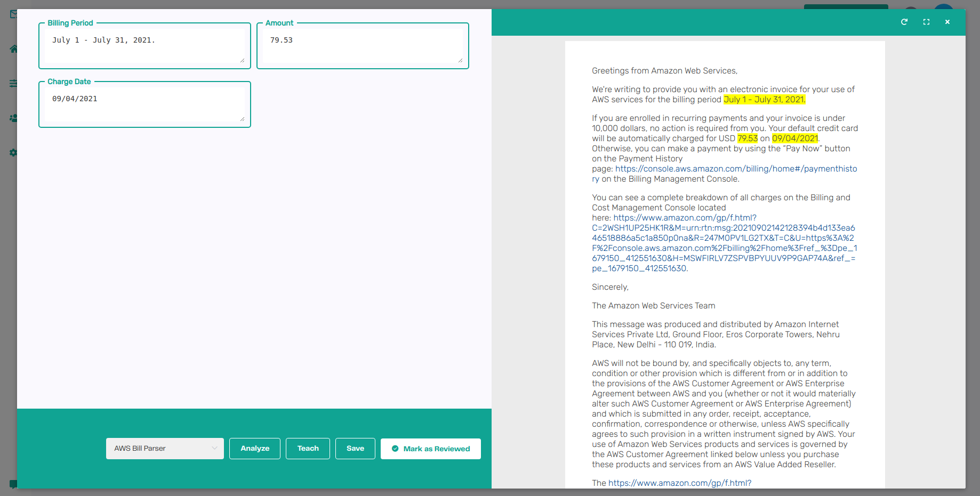Screen dimensions: 980x496
Task: Click the 'Amount' field label
Action: click(279, 23)
